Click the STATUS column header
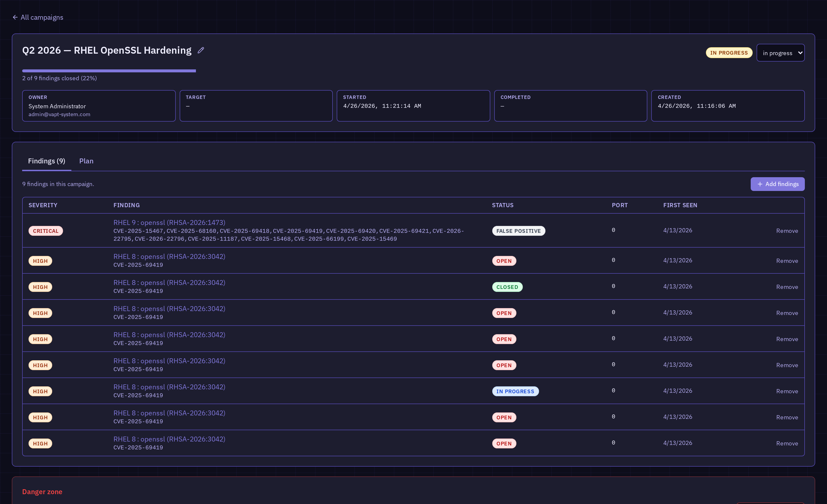Viewport: 827px width, 504px height. 502,205
